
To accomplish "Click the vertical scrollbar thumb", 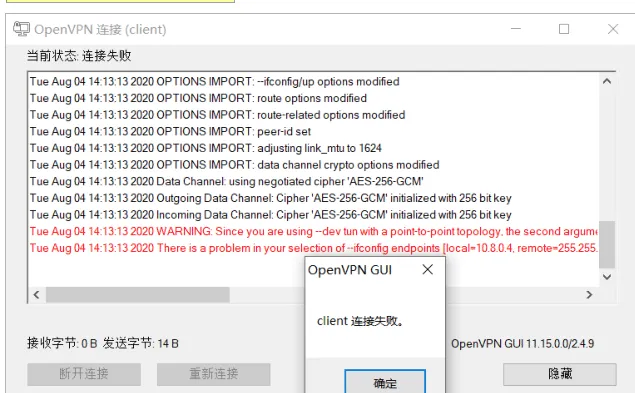I will click(607, 244).
